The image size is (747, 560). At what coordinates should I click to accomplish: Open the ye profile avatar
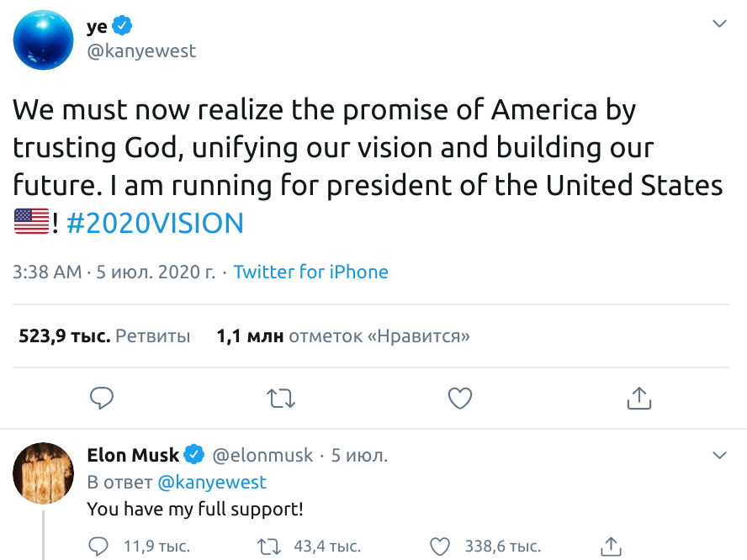point(44,39)
